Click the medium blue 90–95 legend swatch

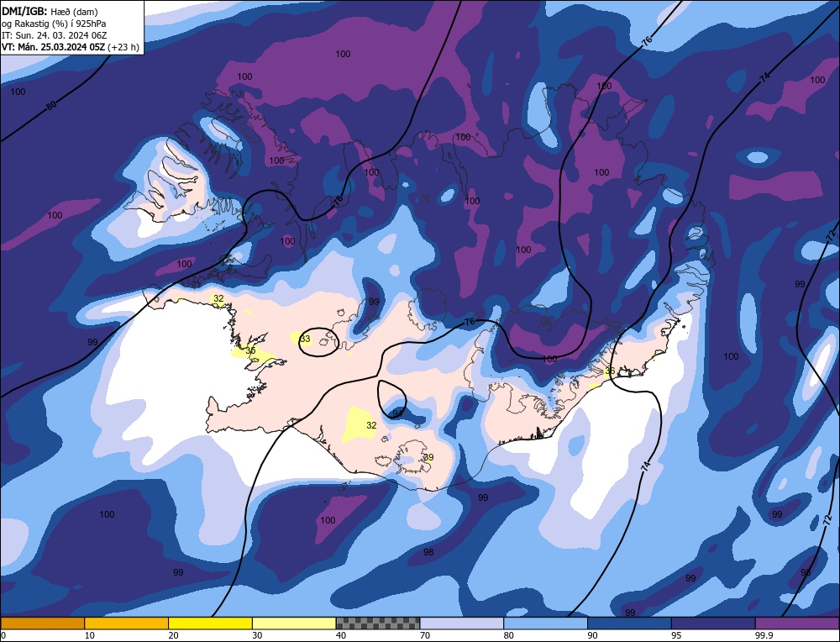[x=629, y=623]
